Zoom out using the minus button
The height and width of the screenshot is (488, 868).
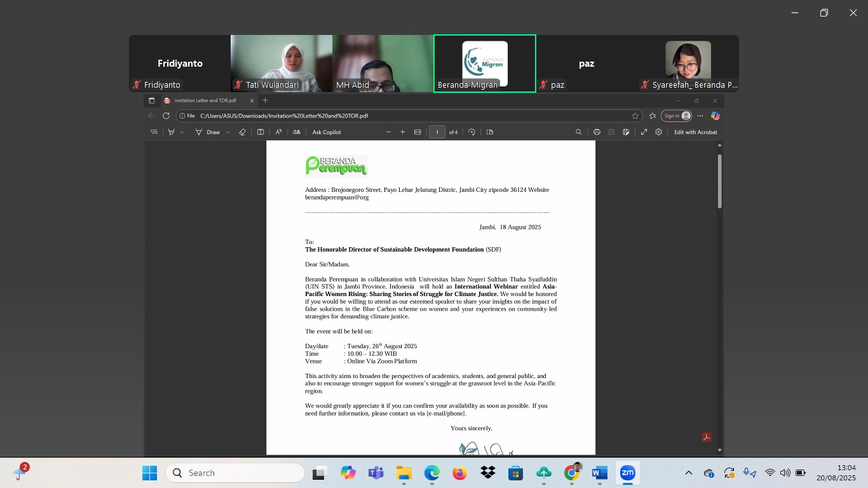(388, 132)
